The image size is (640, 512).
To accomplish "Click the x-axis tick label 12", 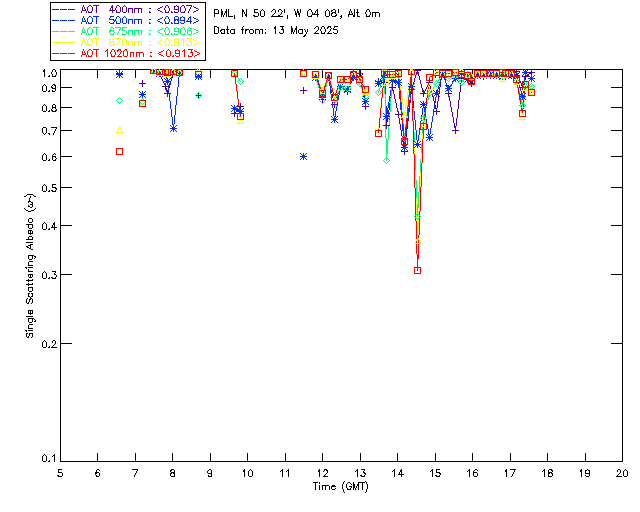I will tap(322, 473).
